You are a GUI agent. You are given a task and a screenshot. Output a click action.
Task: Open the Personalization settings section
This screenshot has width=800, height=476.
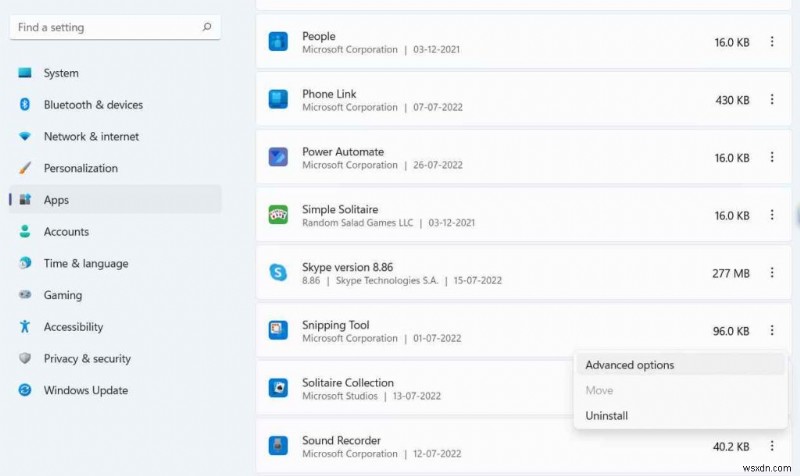tap(80, 168)
